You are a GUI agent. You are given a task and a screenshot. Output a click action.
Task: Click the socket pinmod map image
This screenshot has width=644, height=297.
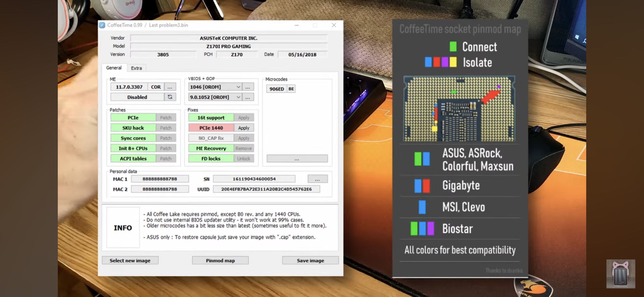click(x=459, y=108)
